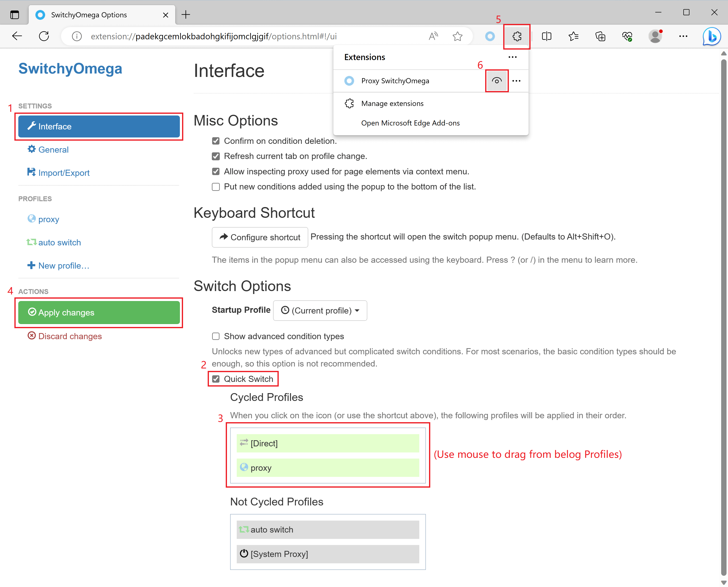Click Configure shortcut button

click(x=260, y=237)
